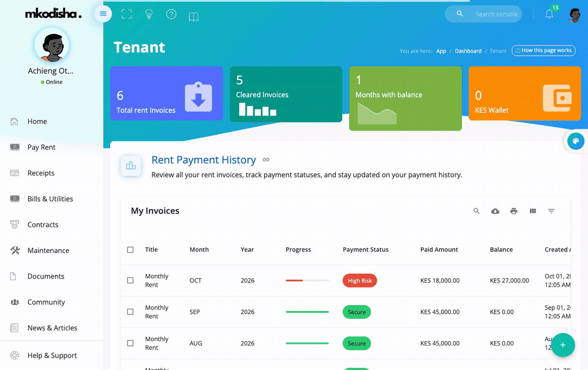Sort by the Payment Status column header

(366, 250)
